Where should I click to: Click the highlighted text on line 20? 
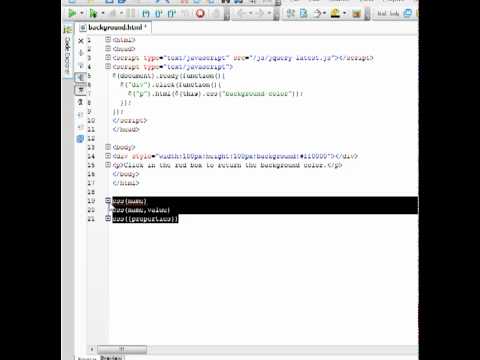[141, 210]
